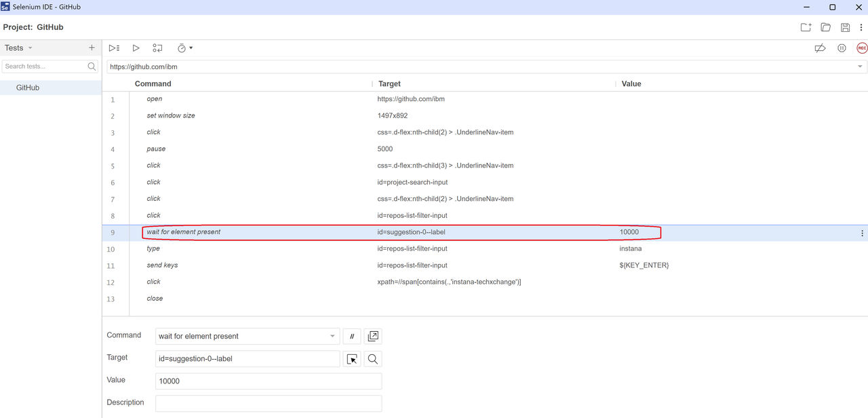868x418 pixels.
Task: Click the 'wait for element present' command cell
Action: [184, 232]
